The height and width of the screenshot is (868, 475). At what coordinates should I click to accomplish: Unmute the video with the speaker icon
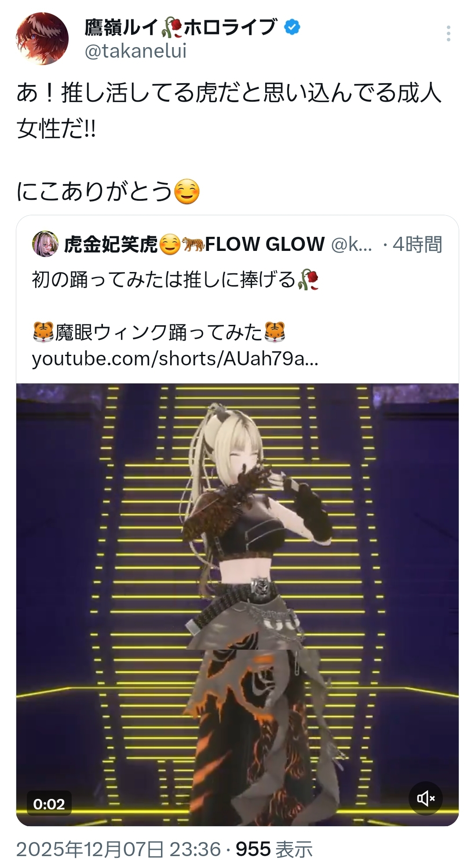426,798
